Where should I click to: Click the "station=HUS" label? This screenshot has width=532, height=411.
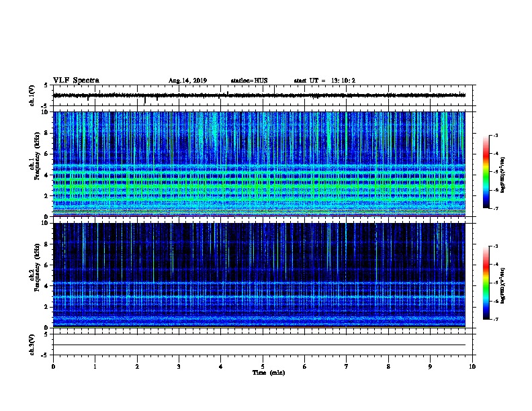249,81
